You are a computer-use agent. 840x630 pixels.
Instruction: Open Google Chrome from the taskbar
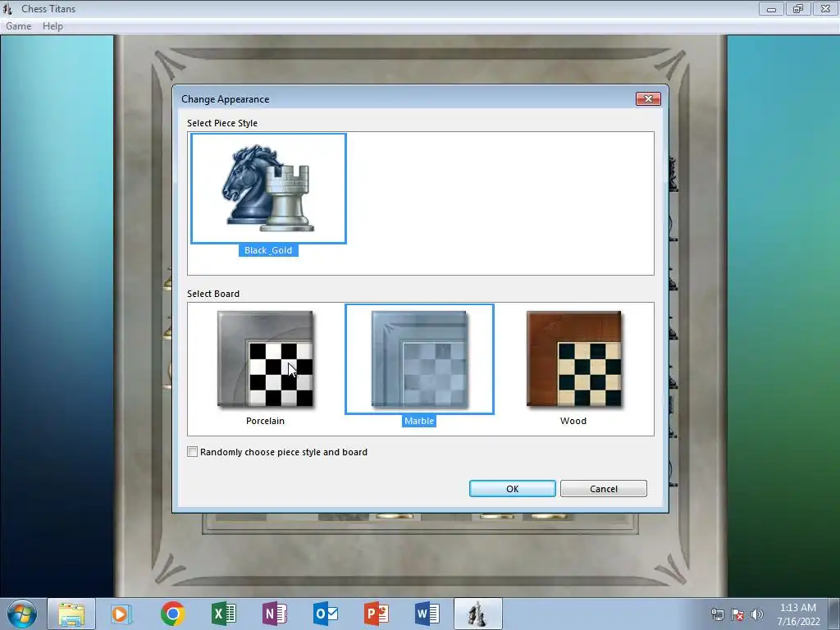[x=172, y=614]
